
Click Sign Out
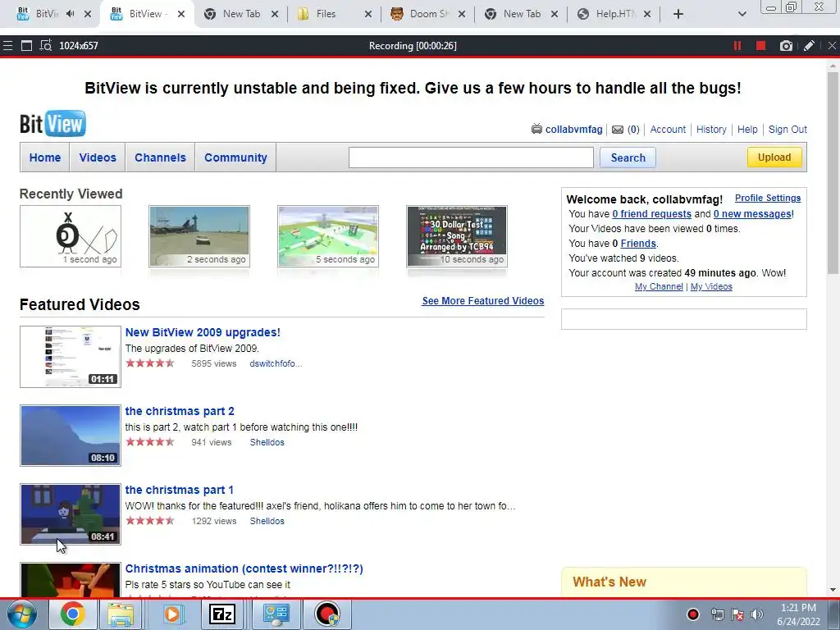[787, 129]
